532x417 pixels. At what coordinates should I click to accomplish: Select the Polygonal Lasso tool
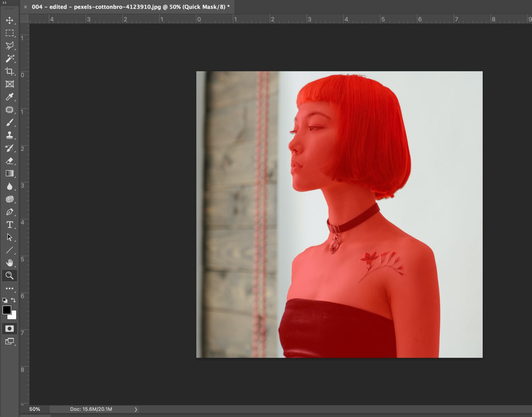[10, 46]
